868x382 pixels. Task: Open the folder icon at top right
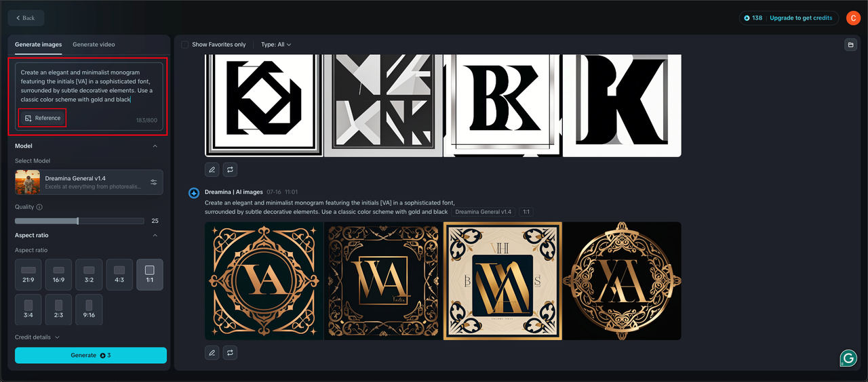850,45
